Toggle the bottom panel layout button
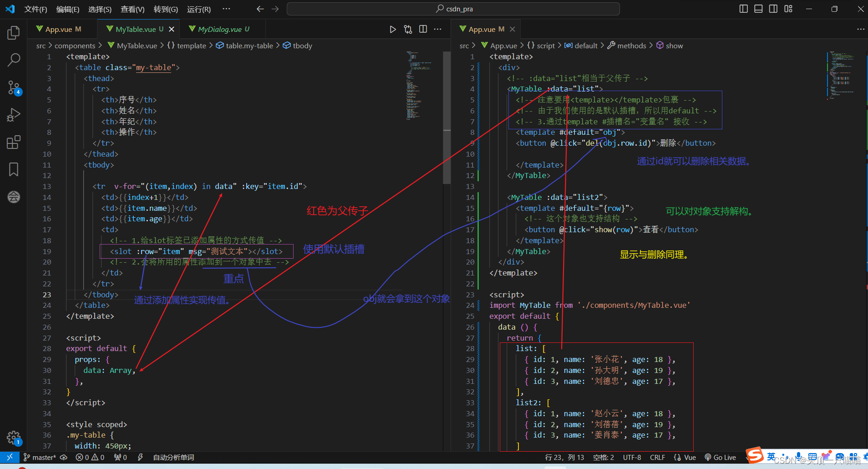Viewport: 868px width, 469px height. coord(758,9)
